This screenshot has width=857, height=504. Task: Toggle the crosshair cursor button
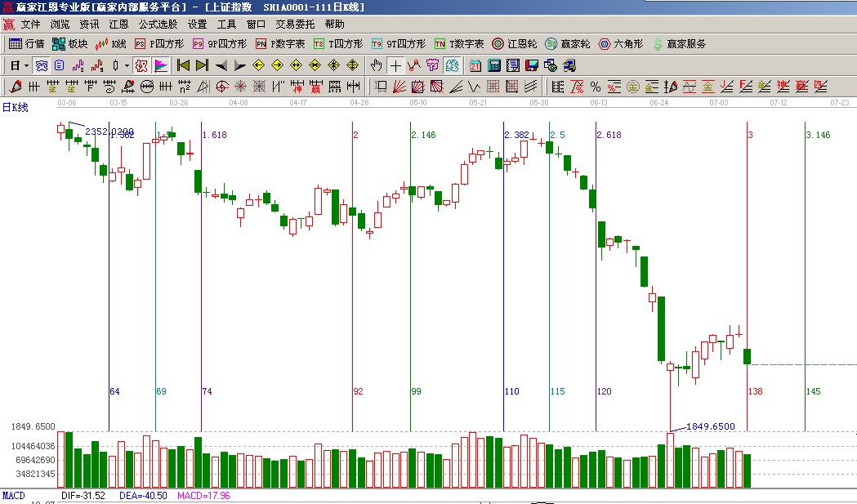(x=395, y=65)
